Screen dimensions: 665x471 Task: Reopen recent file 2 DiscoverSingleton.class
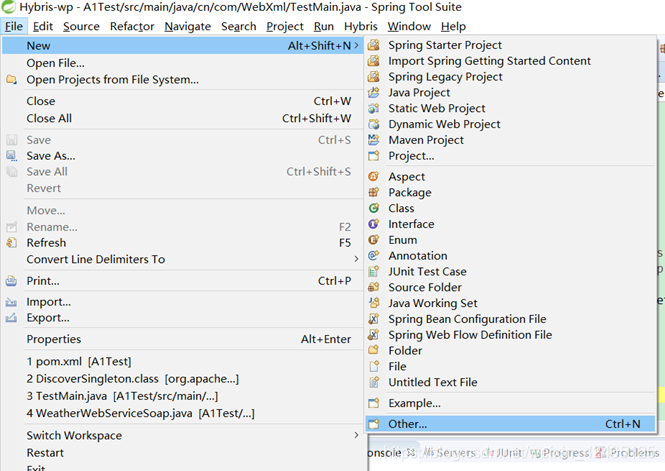tap(182, 379)
